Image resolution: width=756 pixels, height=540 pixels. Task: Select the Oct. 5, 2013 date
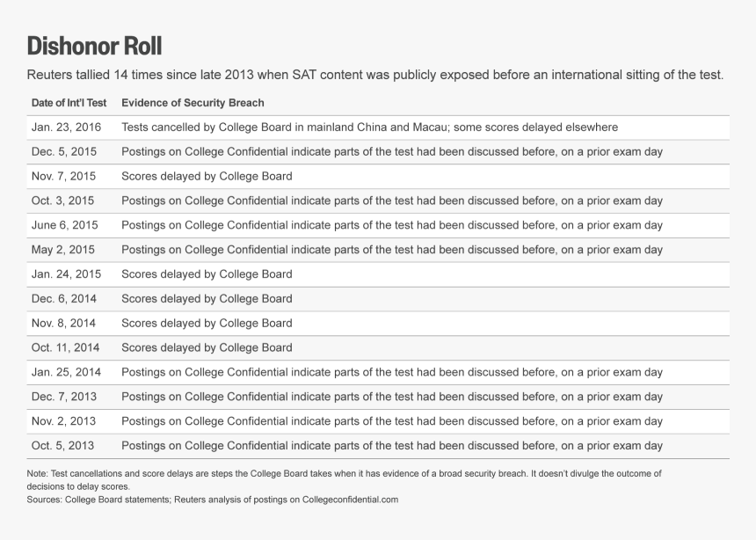(x=62, y=446)
